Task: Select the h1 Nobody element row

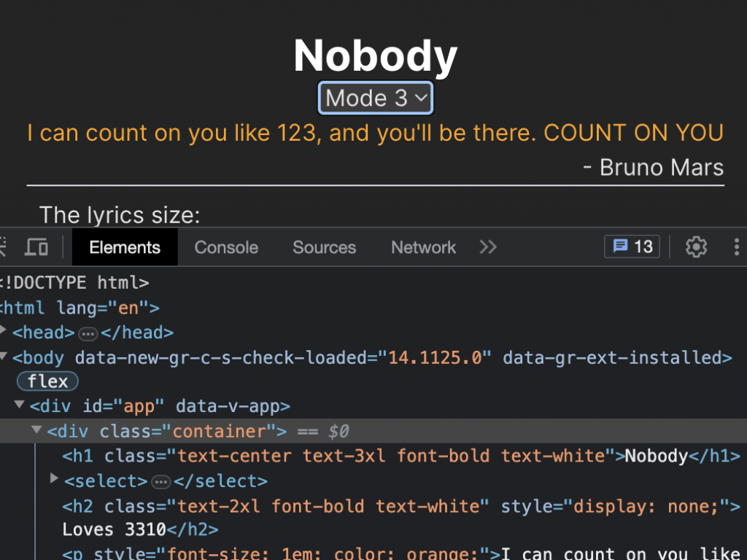Action: pyautogui.click(x=401, y=456)
